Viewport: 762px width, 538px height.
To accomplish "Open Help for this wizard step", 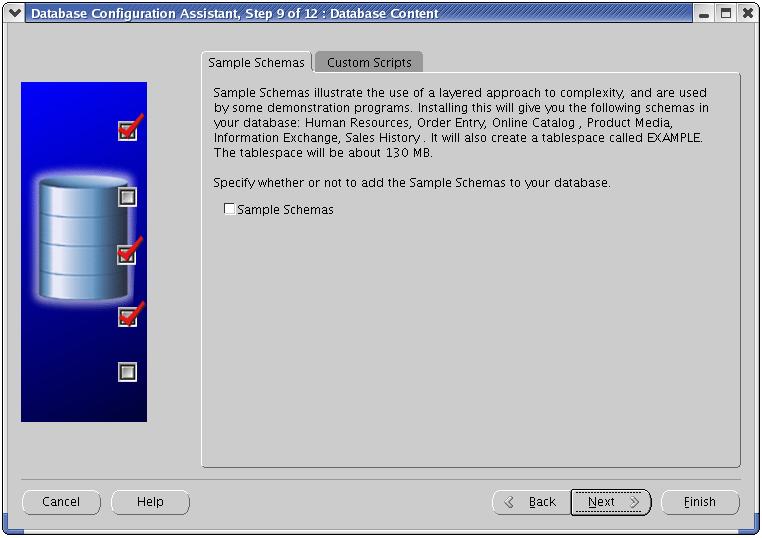I will point(150,502).
